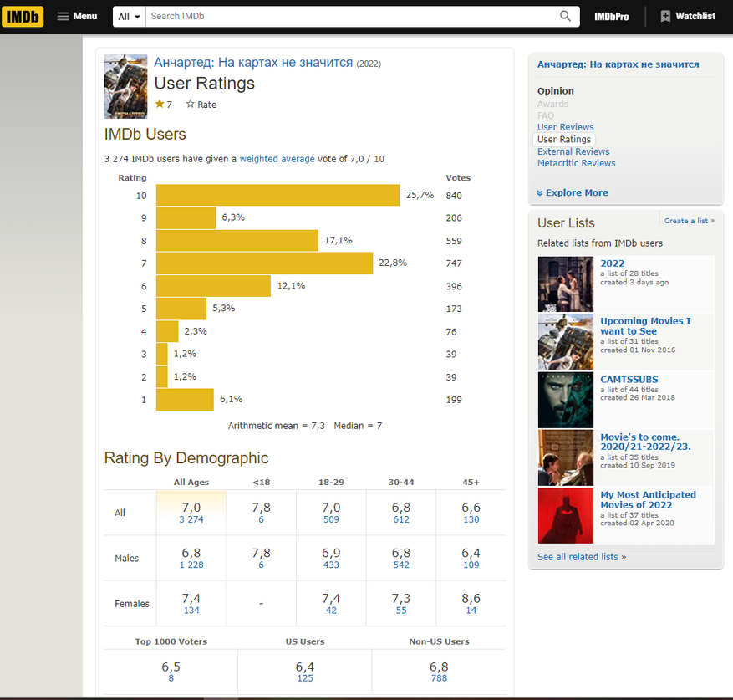
Task: Expand Explore More section
Action: coord(573,193)
